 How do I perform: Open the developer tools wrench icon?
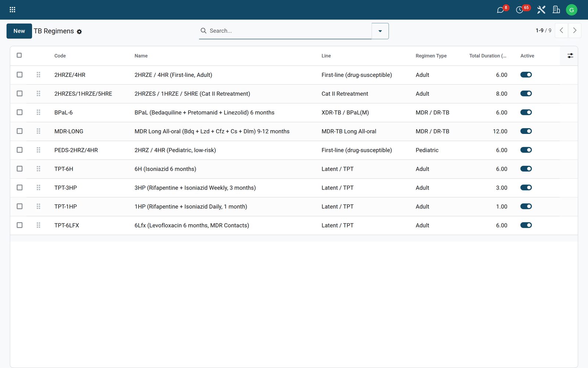[x=541, y=10]
